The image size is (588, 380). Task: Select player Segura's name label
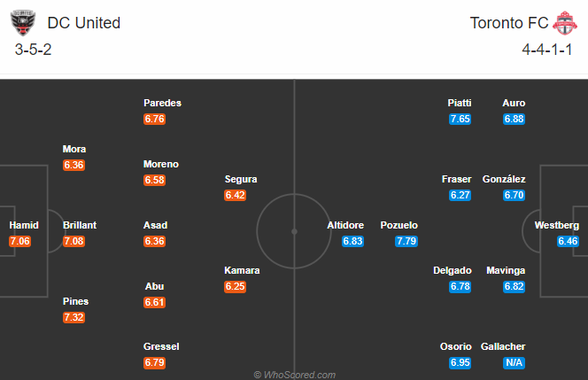click(241, 179)
